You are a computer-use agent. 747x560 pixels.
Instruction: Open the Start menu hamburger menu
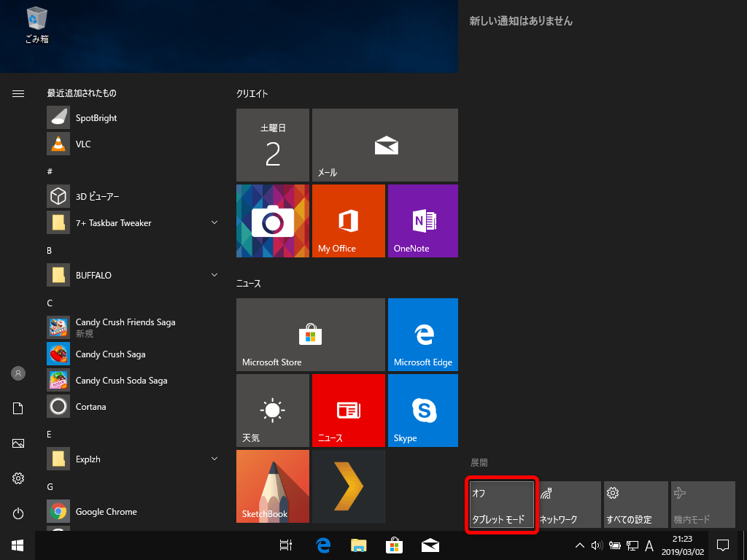pyautogui.click(x=18, y=93)
